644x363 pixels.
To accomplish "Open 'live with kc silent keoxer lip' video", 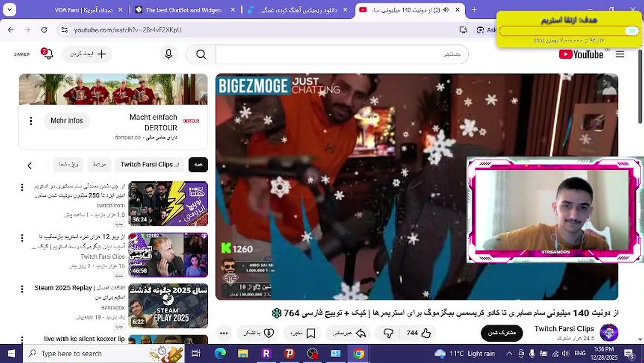I will (x=84, y=339).
